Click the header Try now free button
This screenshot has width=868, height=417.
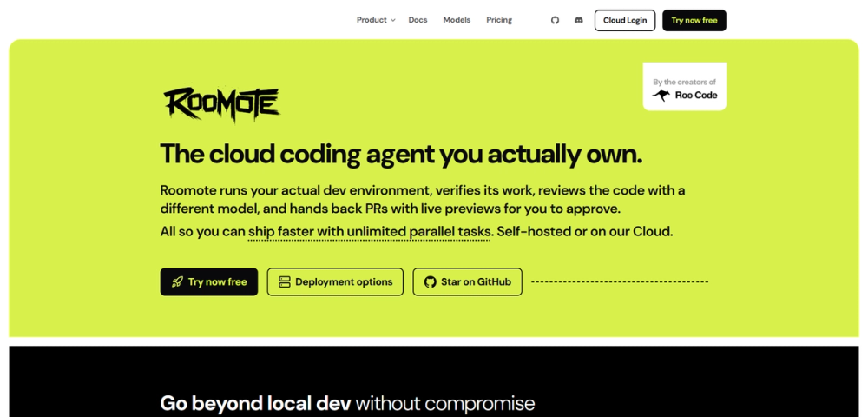click(x=694, y=21)
